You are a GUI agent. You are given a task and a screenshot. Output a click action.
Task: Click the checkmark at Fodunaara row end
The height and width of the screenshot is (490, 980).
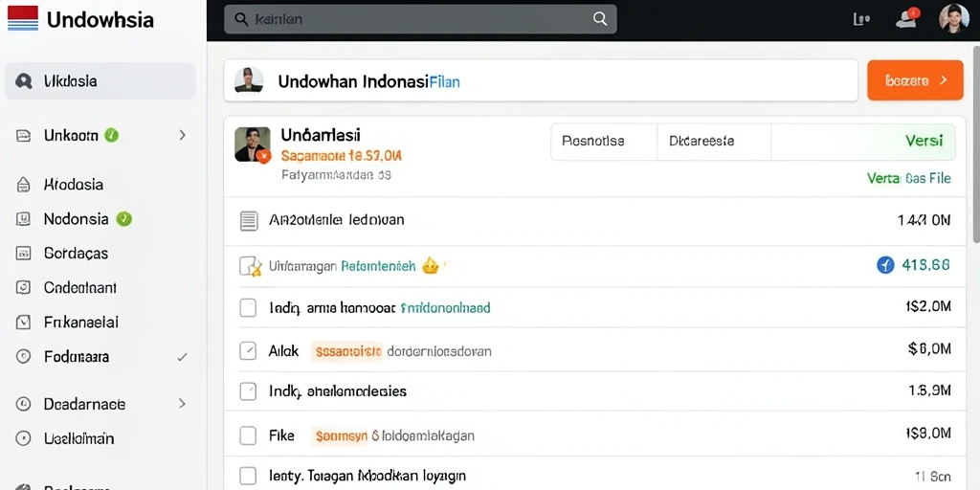182,357
